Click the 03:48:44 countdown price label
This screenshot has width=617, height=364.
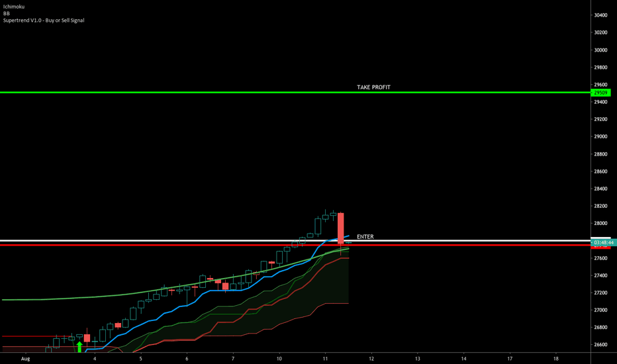coord(604,242)
